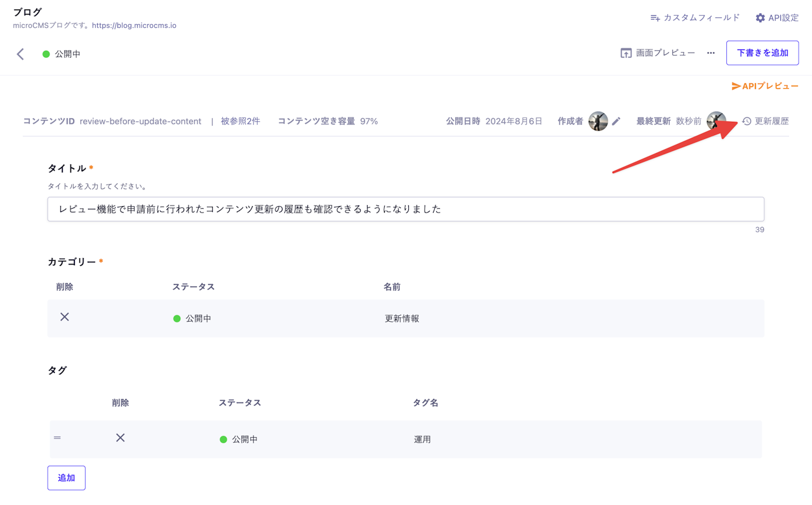Edit the 作成者 using the pencil icon
This screenshot has height=505, width=812.
[x=617, y=121]
